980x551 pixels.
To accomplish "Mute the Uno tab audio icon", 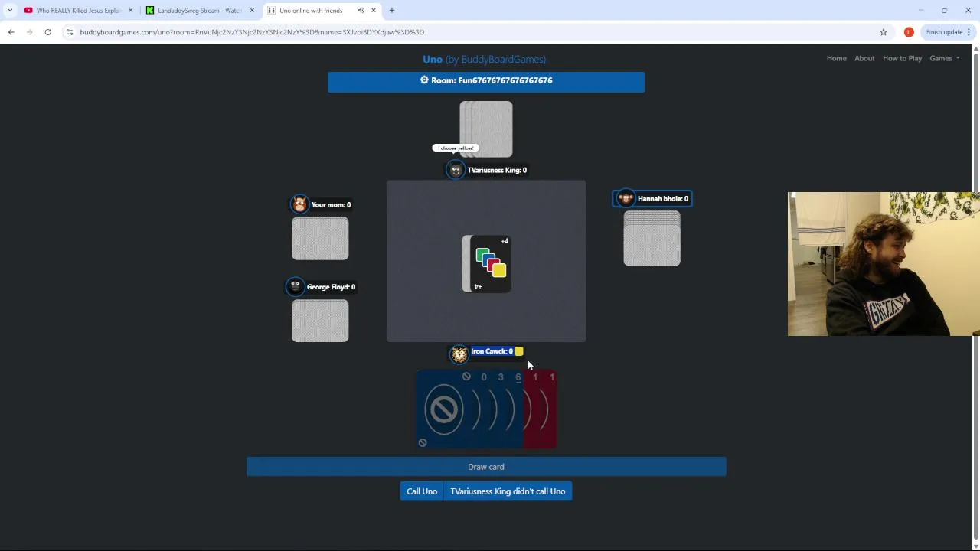I will [361, 11].
